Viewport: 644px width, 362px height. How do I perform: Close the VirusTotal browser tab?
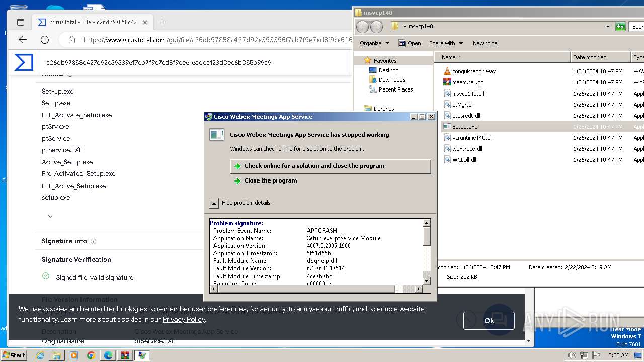click(x=145, y=22)
